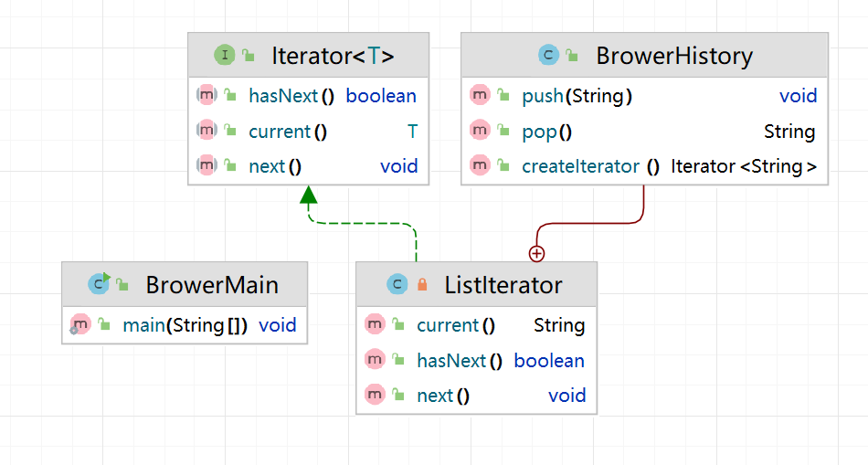Click the public visibility icon beside push(String)

click(x=503, y=95)
